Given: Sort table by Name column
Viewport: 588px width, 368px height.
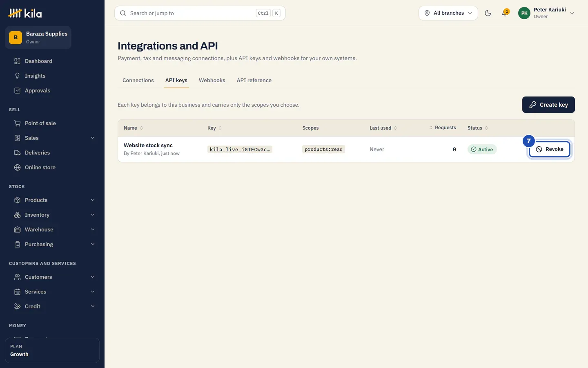Looking at the screenshot, I should [x=133, y=128].
